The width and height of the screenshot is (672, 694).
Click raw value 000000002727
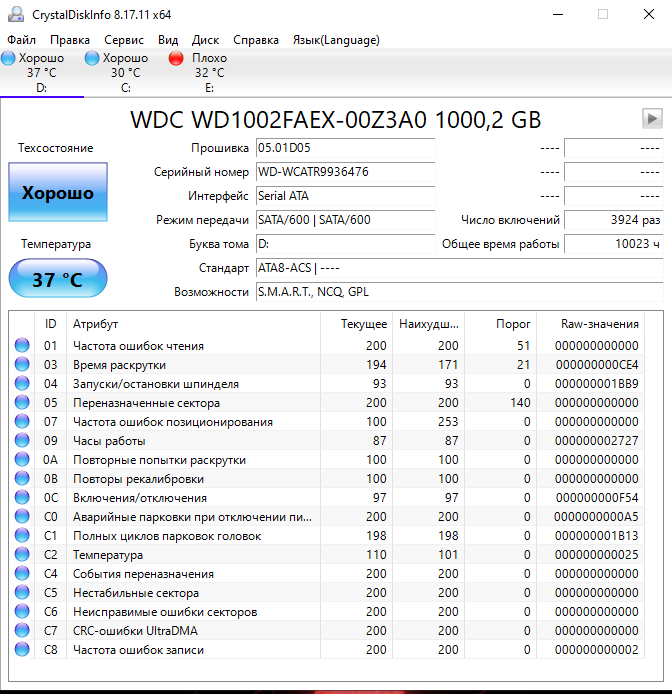point(596,441)
